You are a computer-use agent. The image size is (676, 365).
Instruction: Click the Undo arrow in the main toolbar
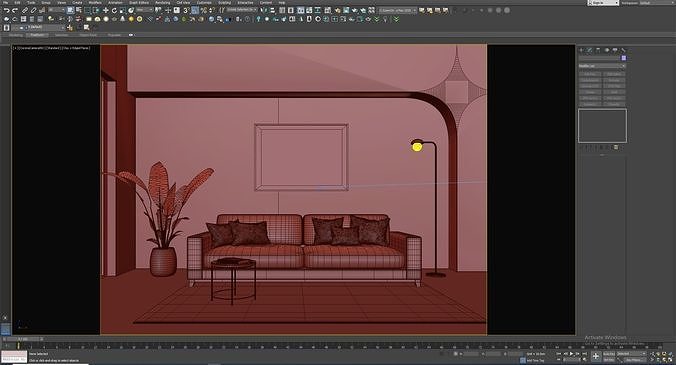7,10
